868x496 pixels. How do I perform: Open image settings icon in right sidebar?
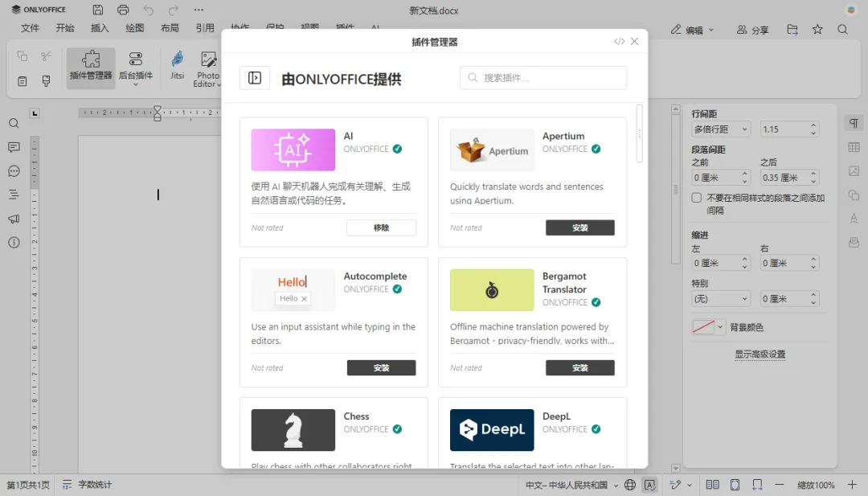click(x=854, y=171)
